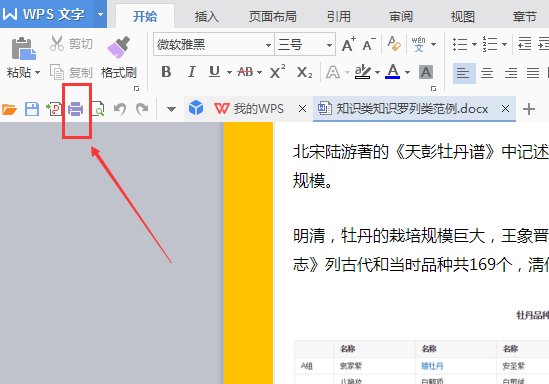Switch to the 开始 ribbon tab
Image resolution: width=549 pixels, height=384 pixels.
click(x=145, y=16)
